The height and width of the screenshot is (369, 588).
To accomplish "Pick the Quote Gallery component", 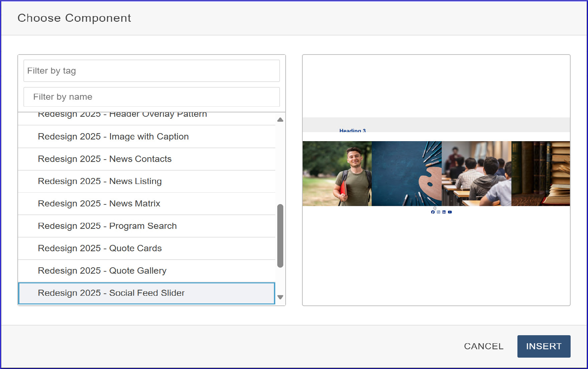I will click(x=102, y=271).
